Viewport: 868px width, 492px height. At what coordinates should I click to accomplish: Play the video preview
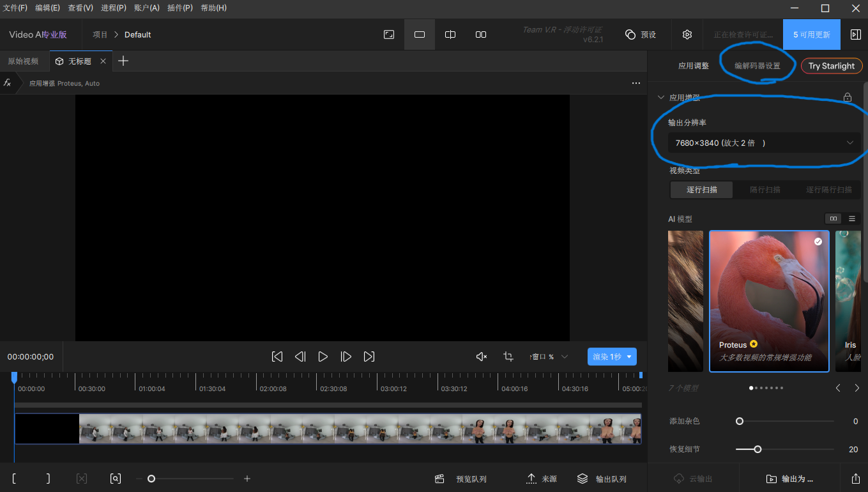click(323, 357)
